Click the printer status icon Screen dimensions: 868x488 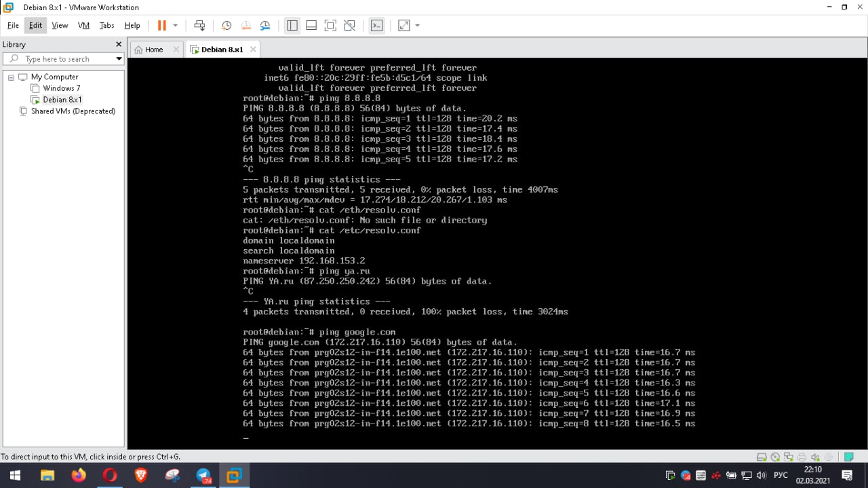[802, 457]
